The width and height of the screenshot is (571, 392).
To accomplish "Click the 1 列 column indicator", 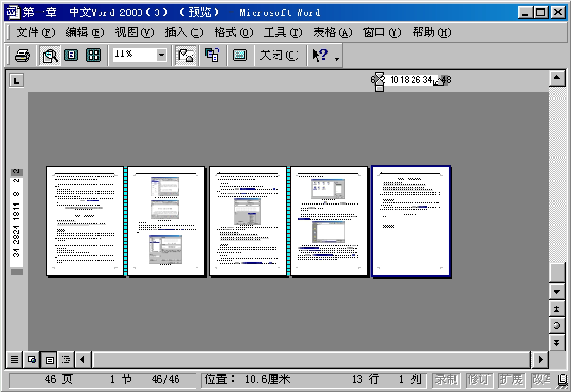I will [410, 380].
